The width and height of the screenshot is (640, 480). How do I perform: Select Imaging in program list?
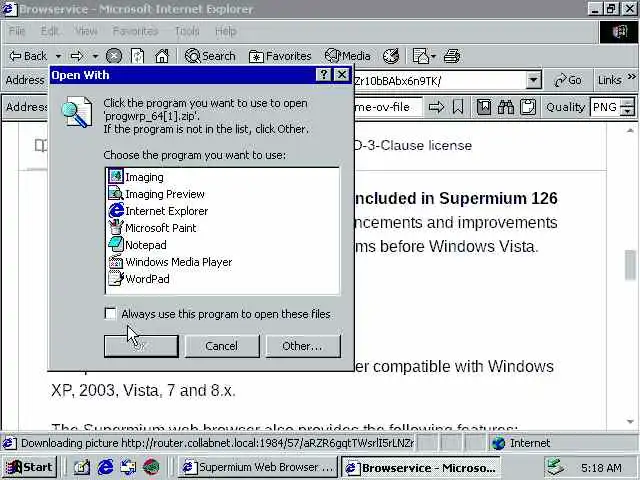coord(144,177)
